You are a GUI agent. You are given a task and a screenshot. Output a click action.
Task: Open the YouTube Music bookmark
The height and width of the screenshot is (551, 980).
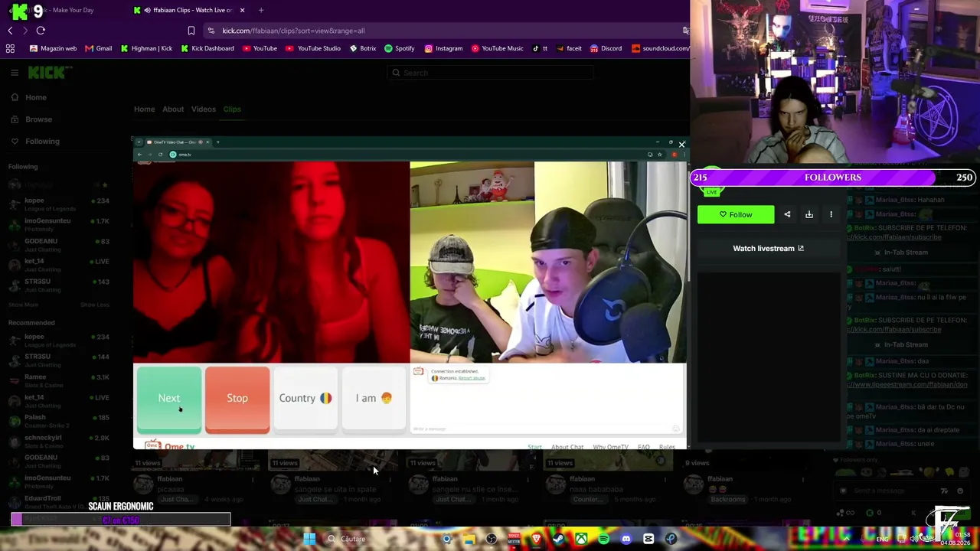click(498, 48)
